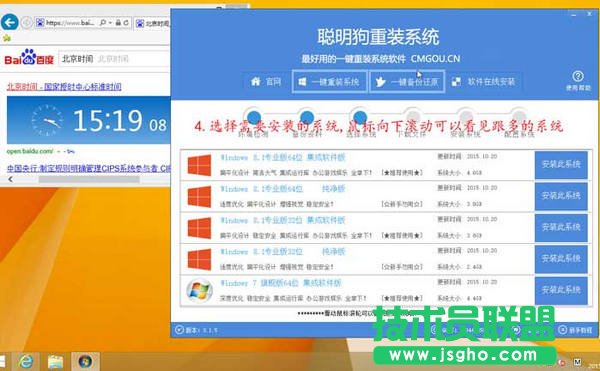
Task: Click the 聪明狗 app icon in taskbar
Action: coord(85,361)
